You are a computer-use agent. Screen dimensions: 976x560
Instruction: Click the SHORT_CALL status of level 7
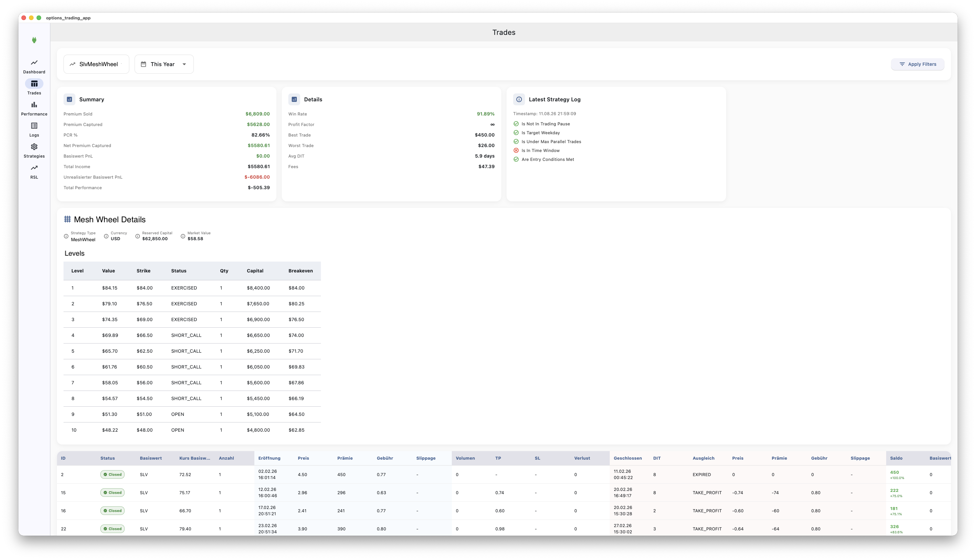coord(186,383)
